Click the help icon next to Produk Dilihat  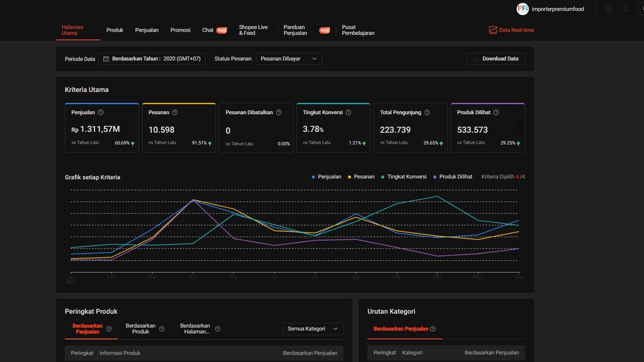pyautogui.click(x=496, y=113)
